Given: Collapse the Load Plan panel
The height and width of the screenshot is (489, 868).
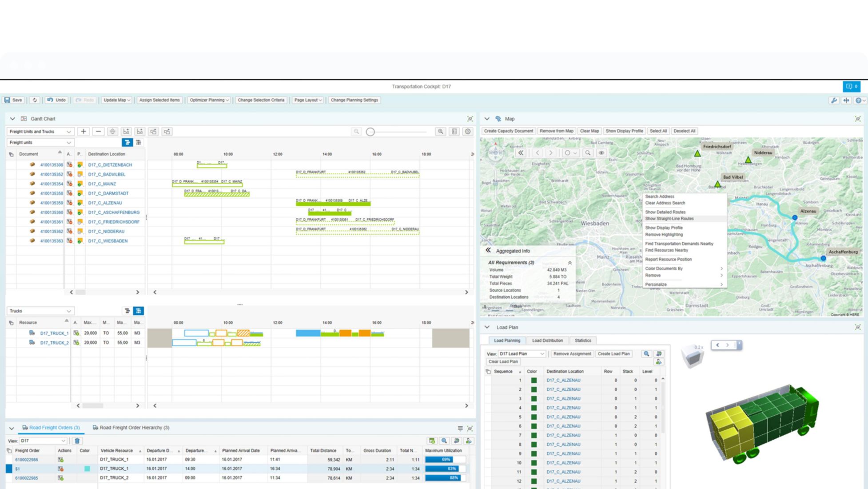Looking at the screenshot, I should 487,327.
